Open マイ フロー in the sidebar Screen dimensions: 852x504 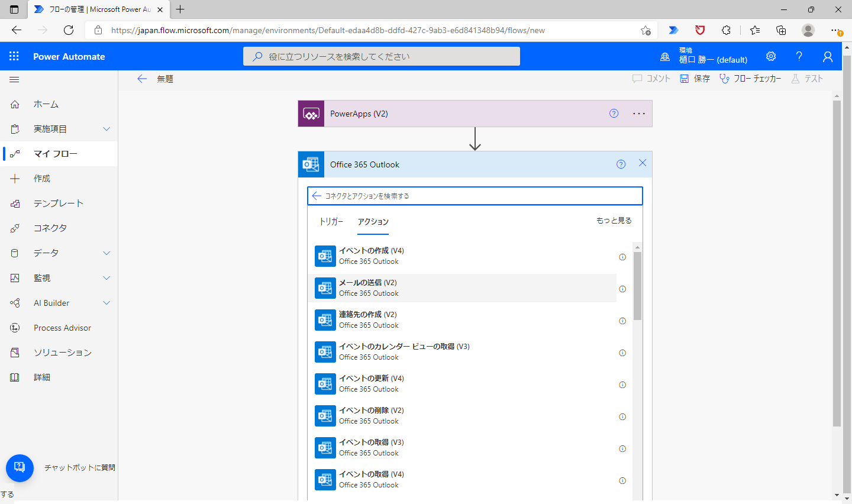pos(59,154)
